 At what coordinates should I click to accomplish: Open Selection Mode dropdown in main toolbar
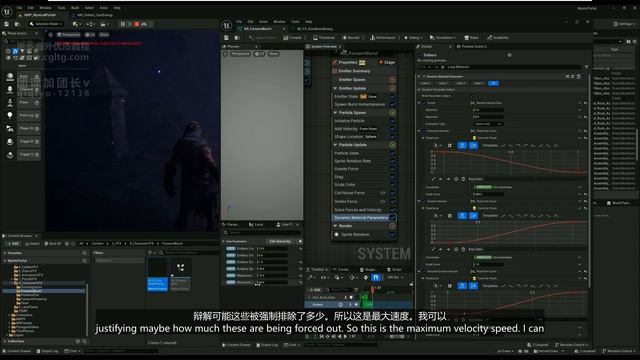46,24
